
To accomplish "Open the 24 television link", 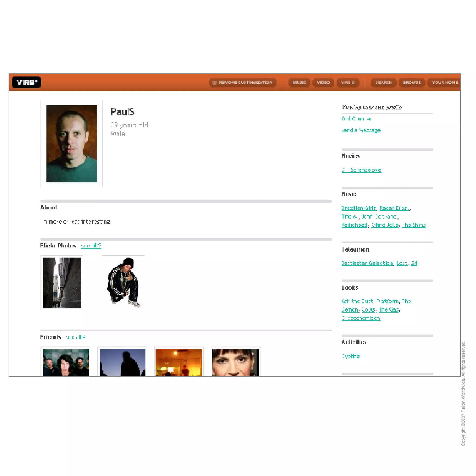I will (414, 263).
